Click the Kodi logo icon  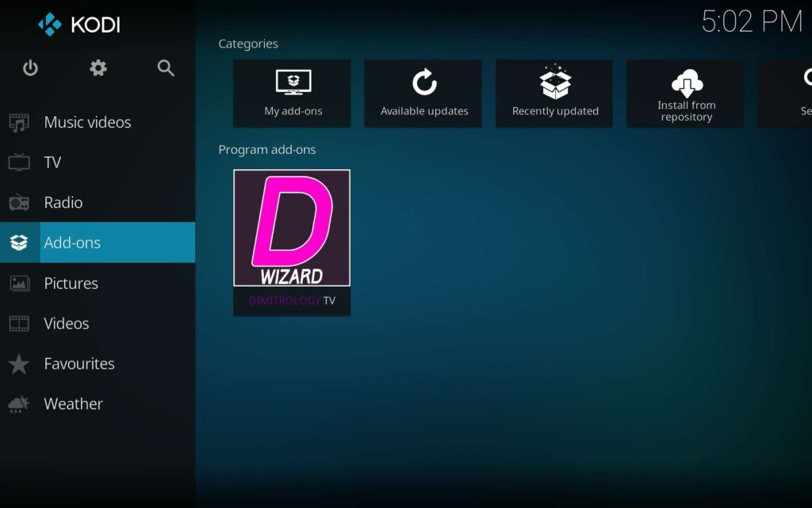(50, 25)
